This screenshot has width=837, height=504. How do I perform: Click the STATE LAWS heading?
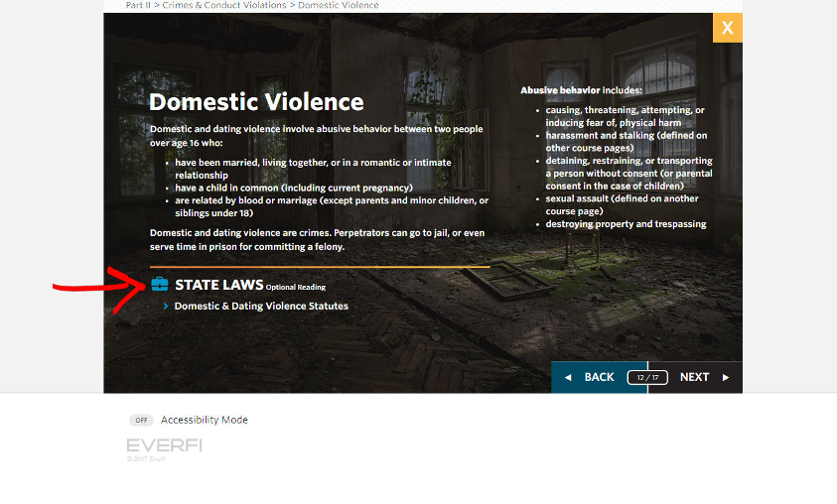pyautogui.click(x=218, y=285)
